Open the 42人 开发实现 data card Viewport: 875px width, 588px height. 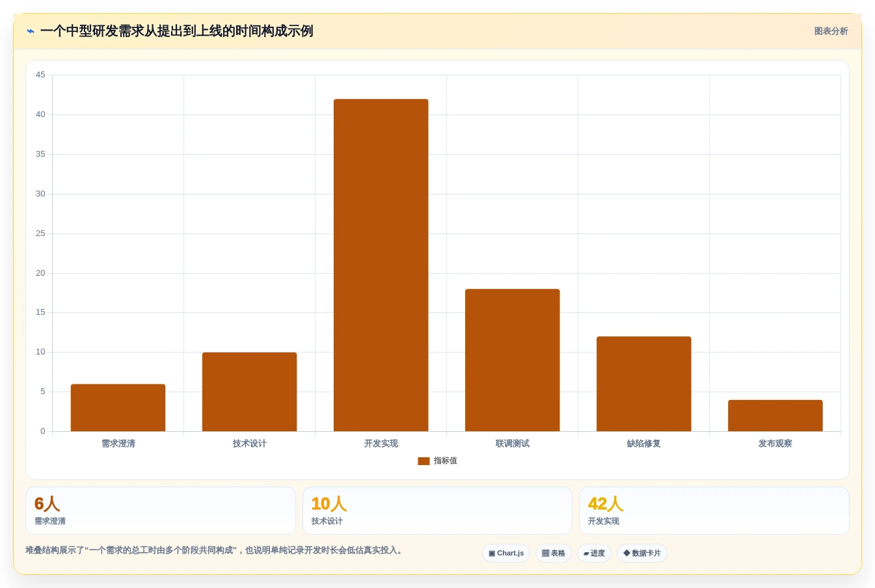pyautogui.click(x=714, y=511)
